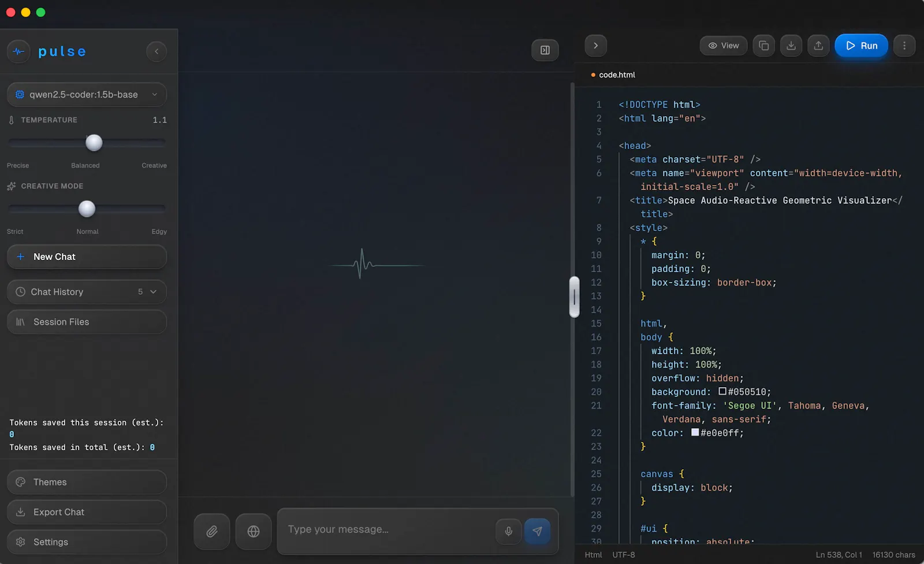924x564 pixels.
Task: Click 'Ln 538, Col 1' in status bar
Action: [839, 555]
